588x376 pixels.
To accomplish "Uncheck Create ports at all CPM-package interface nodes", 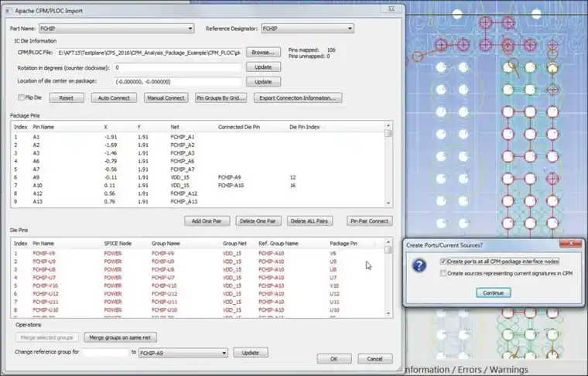I will [x=443, y=261].
